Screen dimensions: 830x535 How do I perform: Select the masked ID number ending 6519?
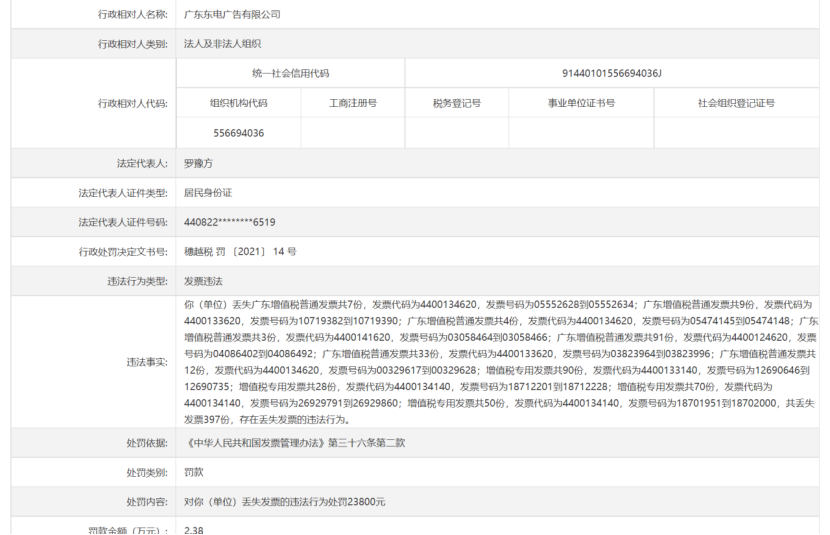[x=230, y=222]
